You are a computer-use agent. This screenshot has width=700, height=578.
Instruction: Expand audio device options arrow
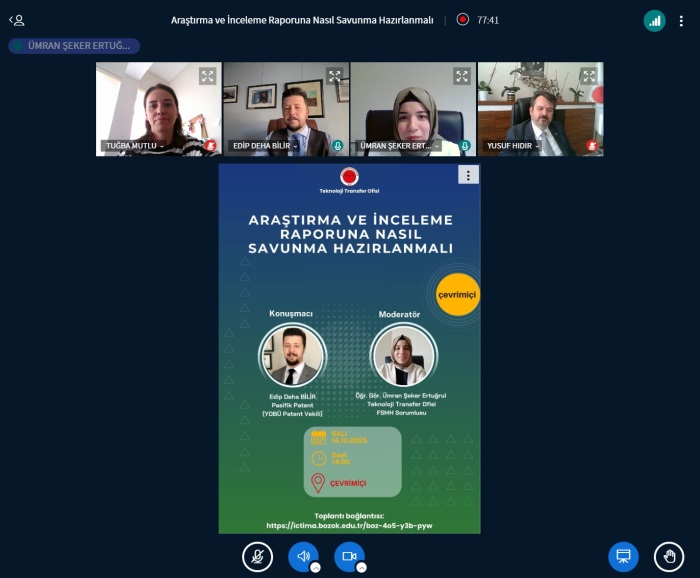click(315, 567)
